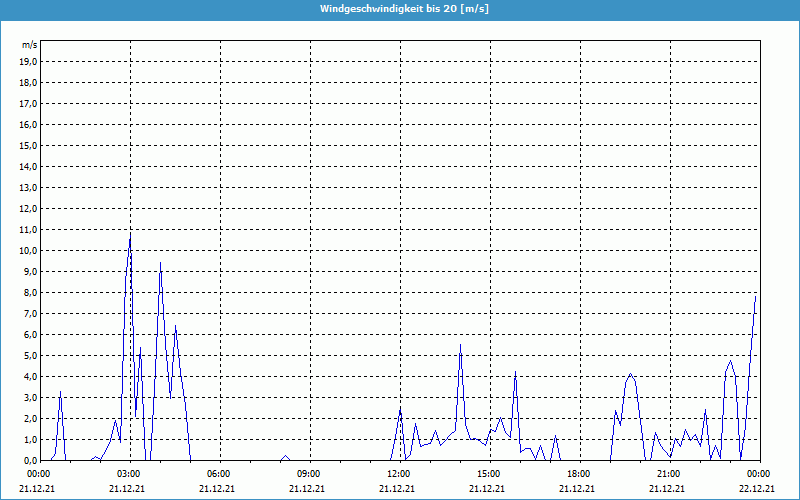800x500 pixels.
Task: Click the 0,0 label at the y-axis bottom
Action: click(x=30, y=460)
